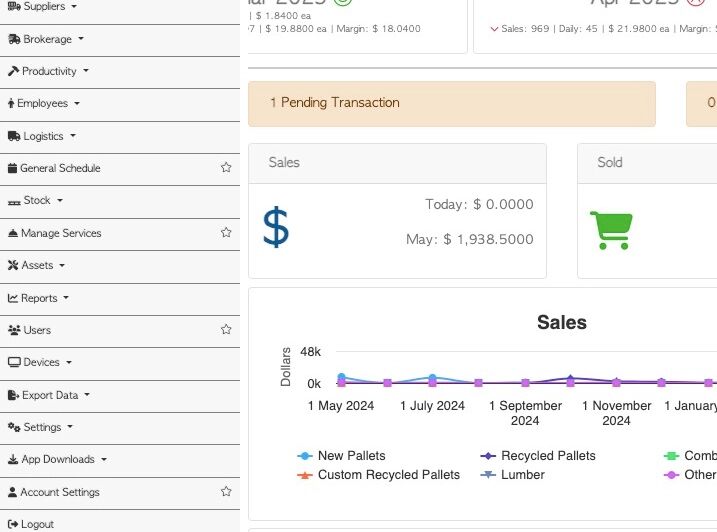Click the Assets tools icon
Viewport: 717px width, 532px height.
[x=13, y=265]
